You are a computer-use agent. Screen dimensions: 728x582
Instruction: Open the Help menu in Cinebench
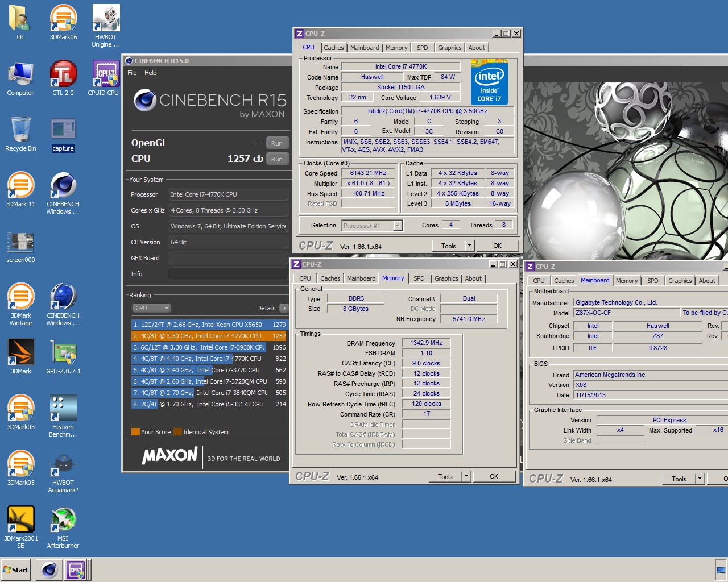[x=150, y=73]
